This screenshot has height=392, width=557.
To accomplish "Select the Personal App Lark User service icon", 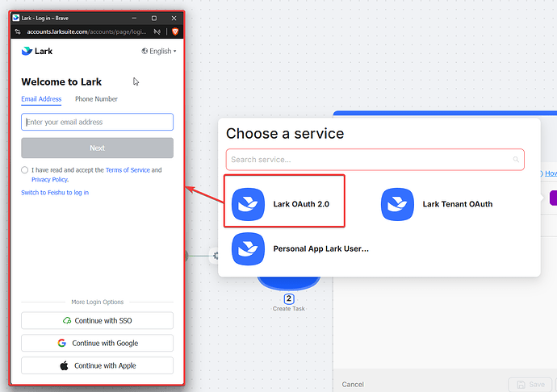I will tap(248, 249).
